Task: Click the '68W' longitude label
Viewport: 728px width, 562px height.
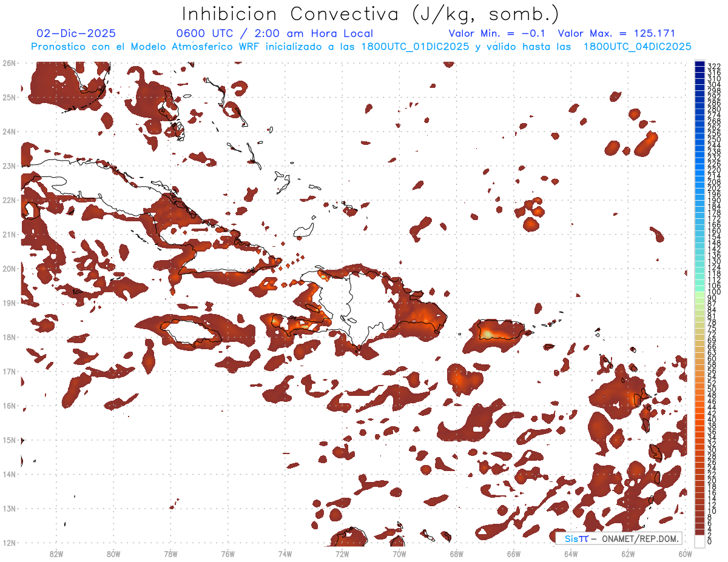Action: pyautogui.click(x=456, y=554)
